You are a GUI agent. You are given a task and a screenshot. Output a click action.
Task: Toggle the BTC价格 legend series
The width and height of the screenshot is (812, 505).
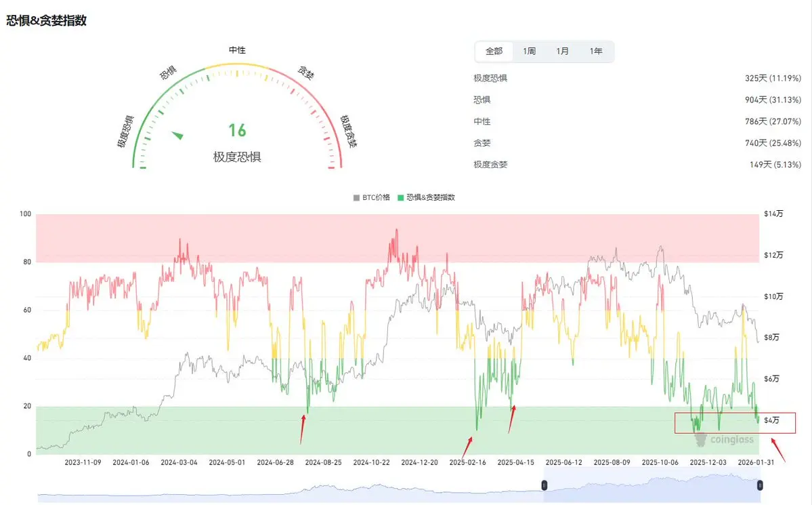(371, 197)
